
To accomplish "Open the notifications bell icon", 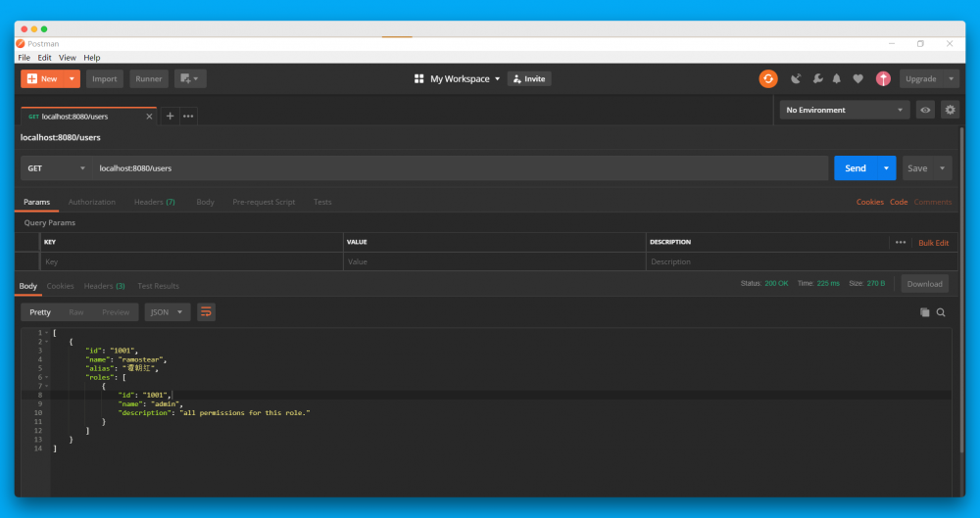I will point(837,78).
